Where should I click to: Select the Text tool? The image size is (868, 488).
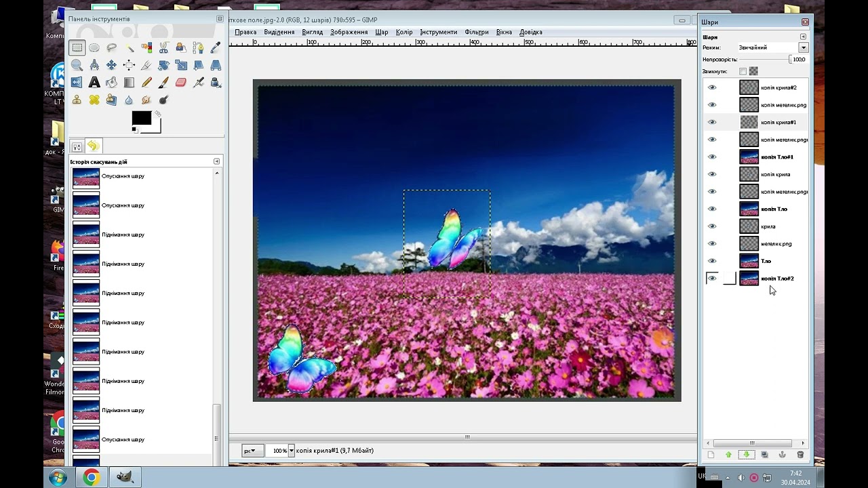94,82
